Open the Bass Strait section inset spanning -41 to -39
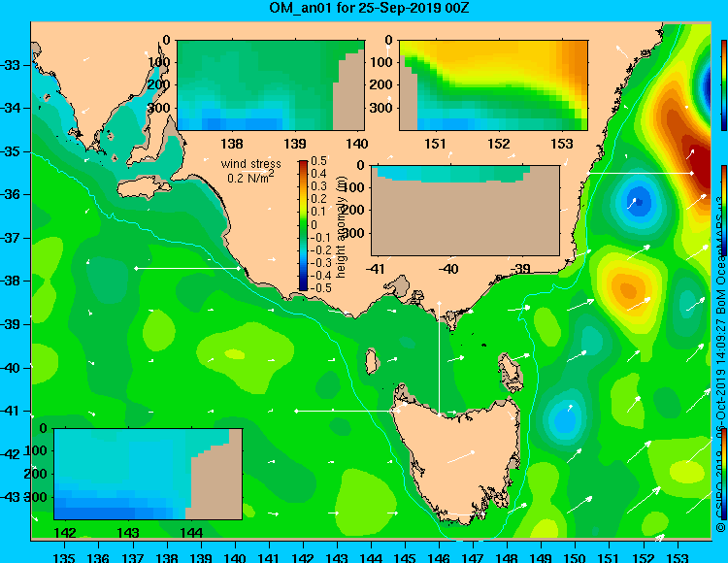Image resolution: width=728 pixels, height=563 pixels. point(466,211)
